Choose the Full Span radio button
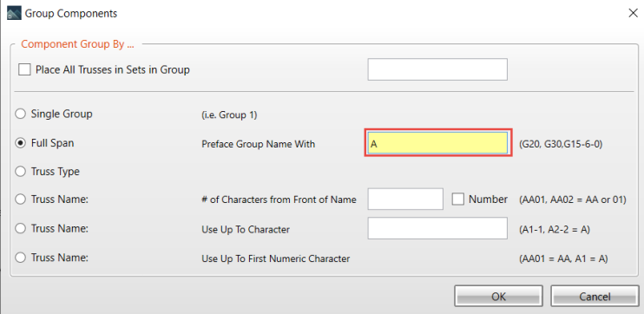644x314 pixels. click(20, 143)
